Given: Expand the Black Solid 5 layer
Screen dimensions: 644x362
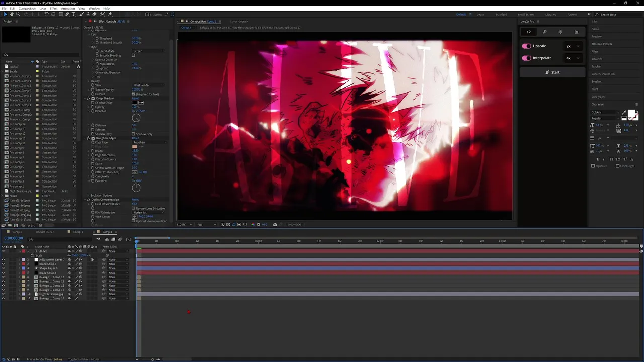Looking at the screenshot, I should 20,264.
